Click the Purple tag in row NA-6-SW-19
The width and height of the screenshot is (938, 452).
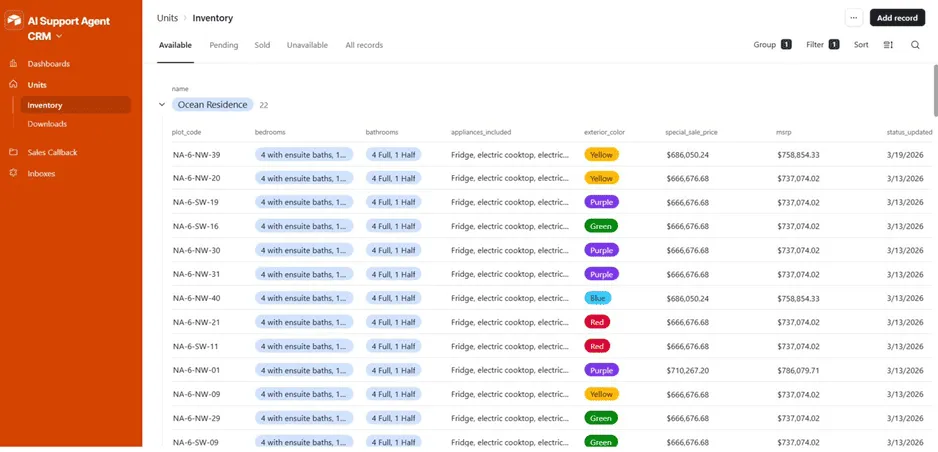601,202
